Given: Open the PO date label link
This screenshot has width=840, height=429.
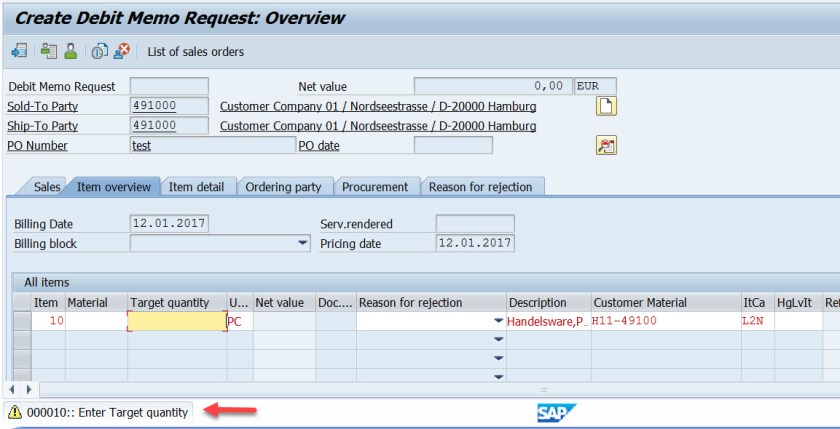Looking at the screenshot, I should click(x=319, y=146).
